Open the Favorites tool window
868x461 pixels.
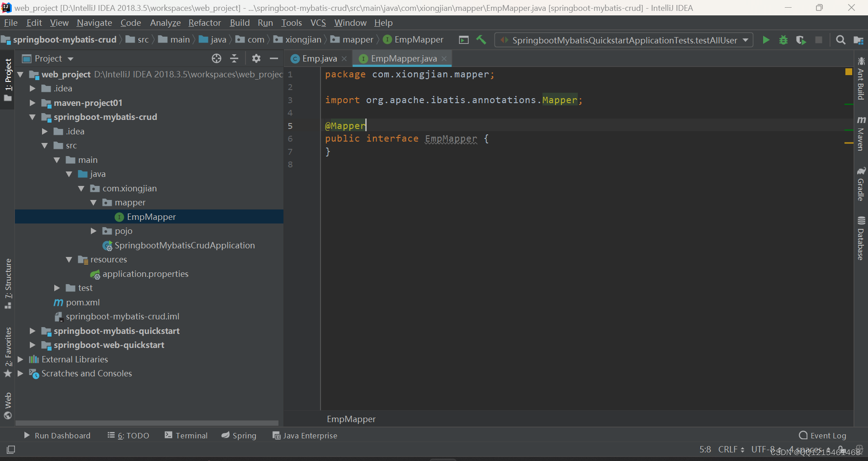[x=8, y=352]
